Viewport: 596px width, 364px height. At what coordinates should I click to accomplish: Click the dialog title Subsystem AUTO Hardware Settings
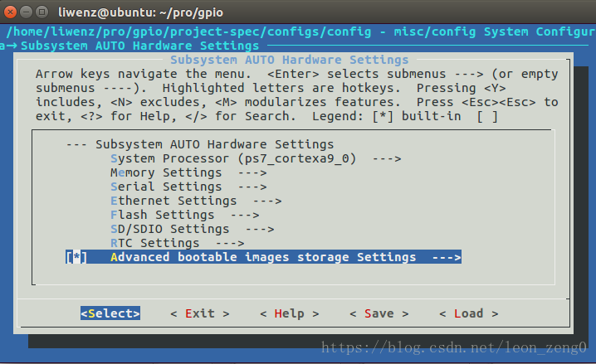coord(289,60)
